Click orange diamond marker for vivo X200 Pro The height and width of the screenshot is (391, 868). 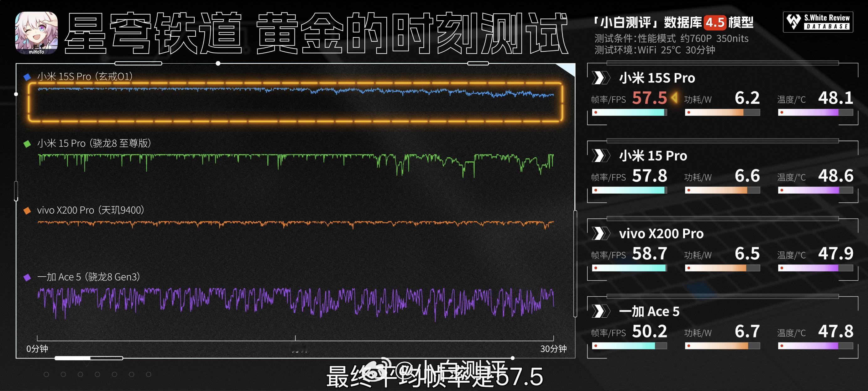pos(27,211)
